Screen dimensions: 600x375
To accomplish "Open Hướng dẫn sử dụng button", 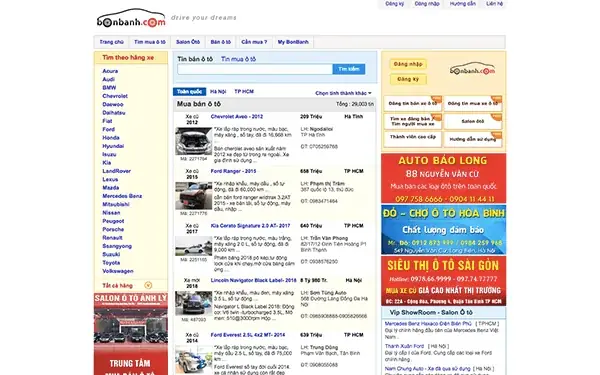I will [473, 139].
